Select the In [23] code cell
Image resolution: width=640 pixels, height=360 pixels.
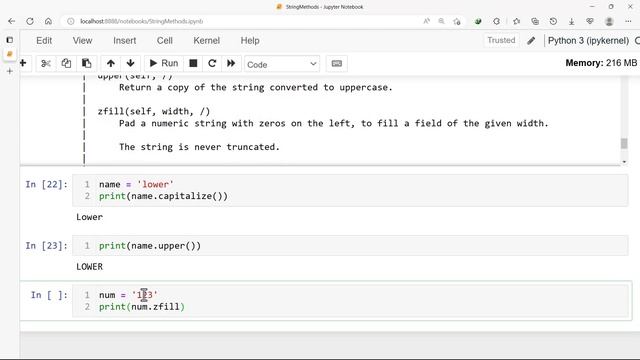(x=350, y=246)
